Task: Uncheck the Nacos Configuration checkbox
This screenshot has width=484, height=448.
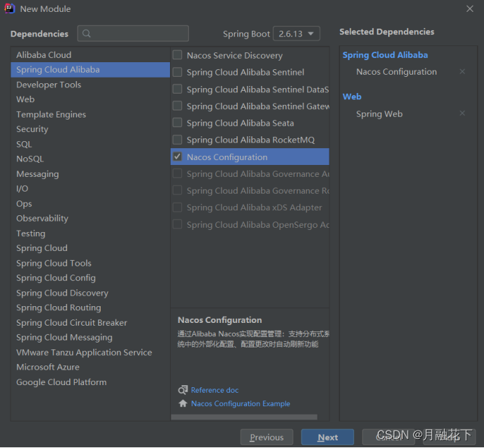Action: [177, 157]
